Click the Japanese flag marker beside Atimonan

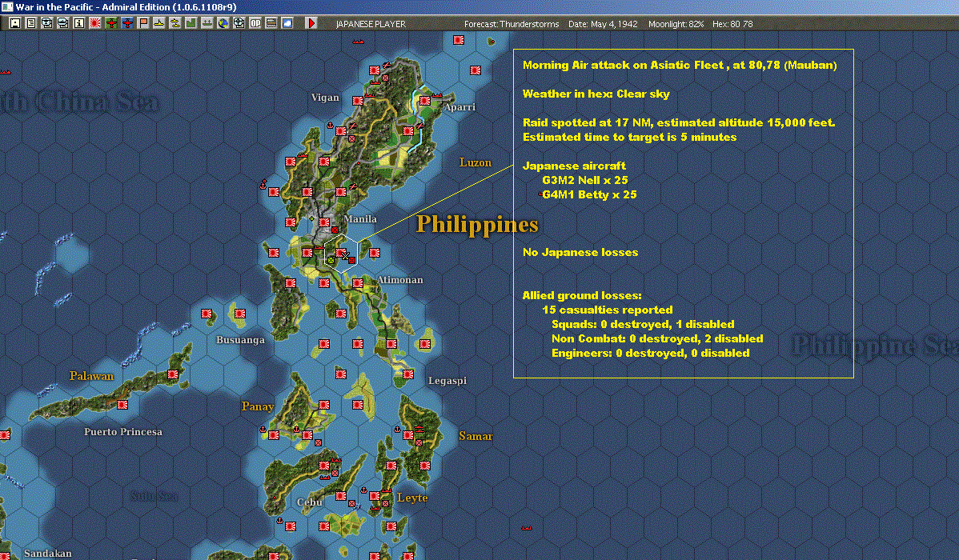[358, 283]
